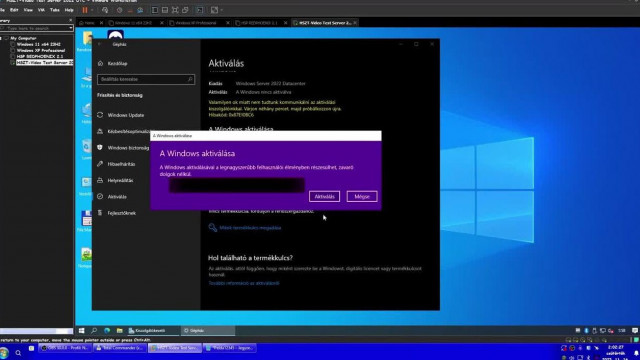640x360 pixels.
Task: Click the host Start orb
Action: [x=4, y=352]
